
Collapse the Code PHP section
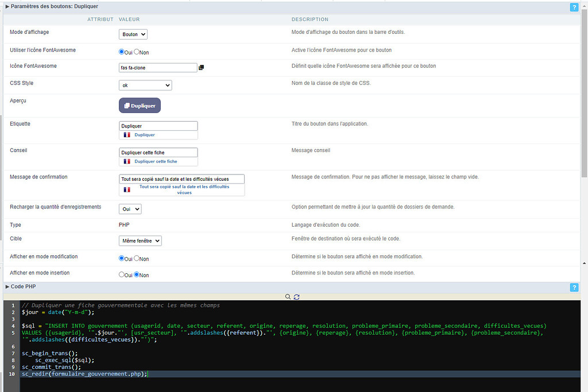coord(7,288)
